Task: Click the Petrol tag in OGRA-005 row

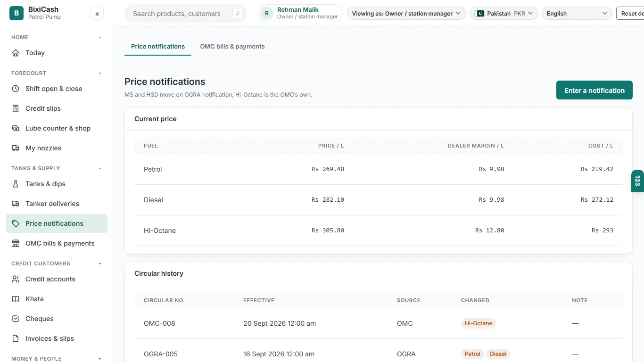Action: tap(472, 354)
